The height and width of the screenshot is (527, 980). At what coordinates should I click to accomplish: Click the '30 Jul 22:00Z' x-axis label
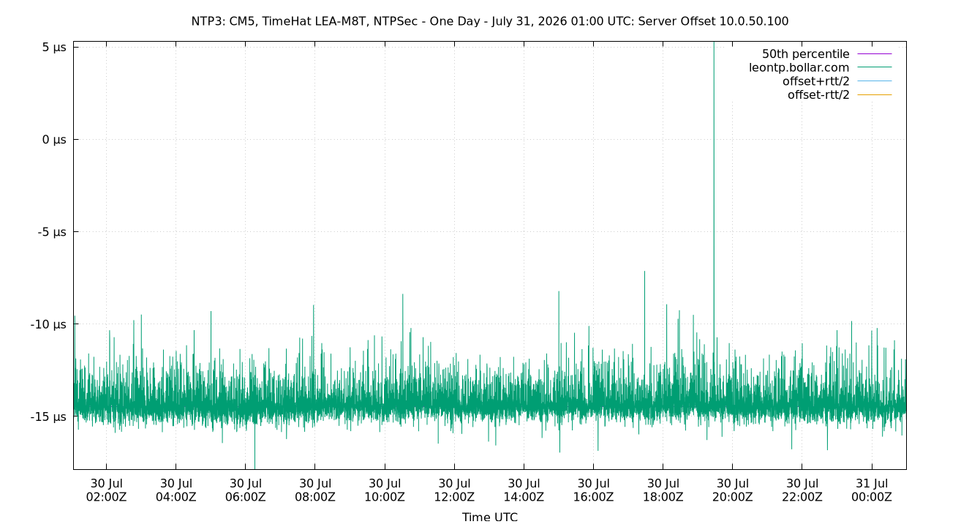(802, 490)
